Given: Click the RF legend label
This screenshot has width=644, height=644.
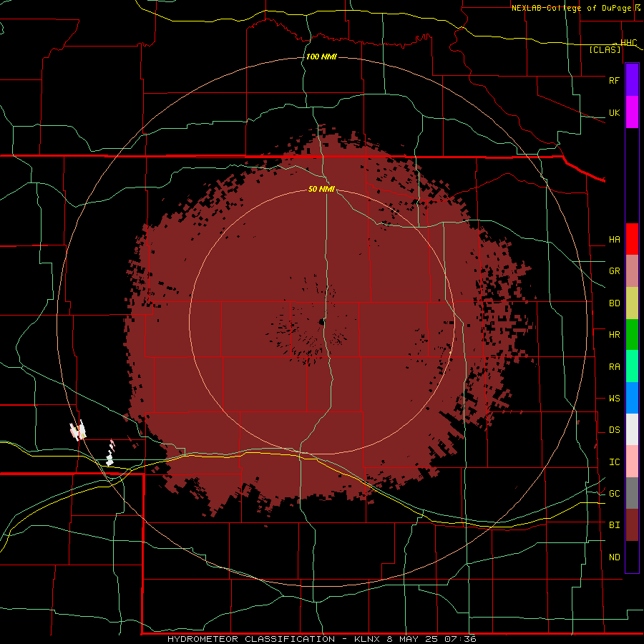Looking at the screenshot, I should coord(614,80).
